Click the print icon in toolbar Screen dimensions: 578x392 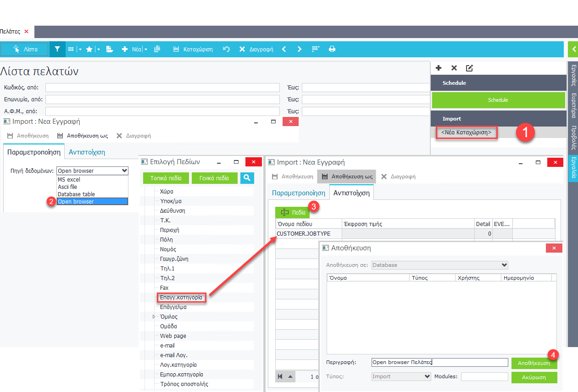pos(332,49)
